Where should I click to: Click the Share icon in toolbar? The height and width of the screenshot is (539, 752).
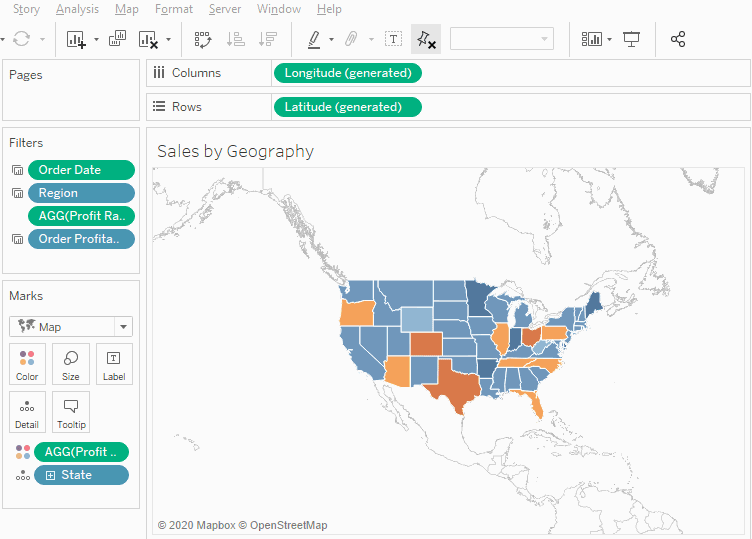tap(678, 39)
